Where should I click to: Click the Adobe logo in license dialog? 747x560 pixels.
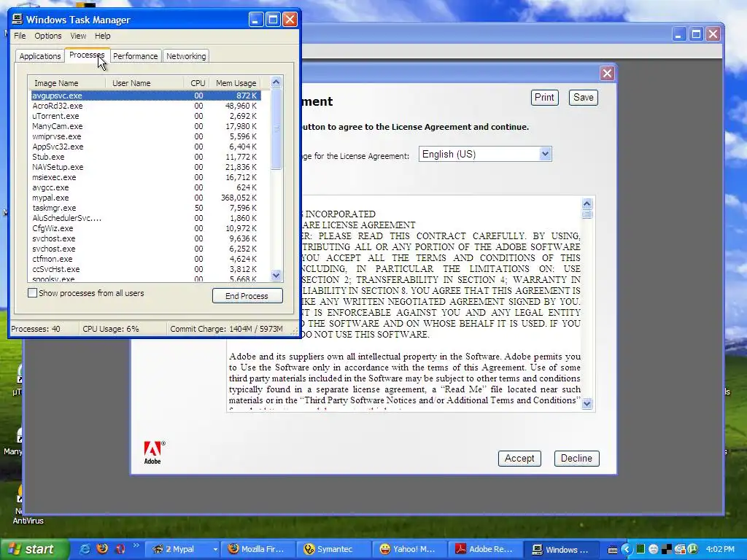pos(153,452)
